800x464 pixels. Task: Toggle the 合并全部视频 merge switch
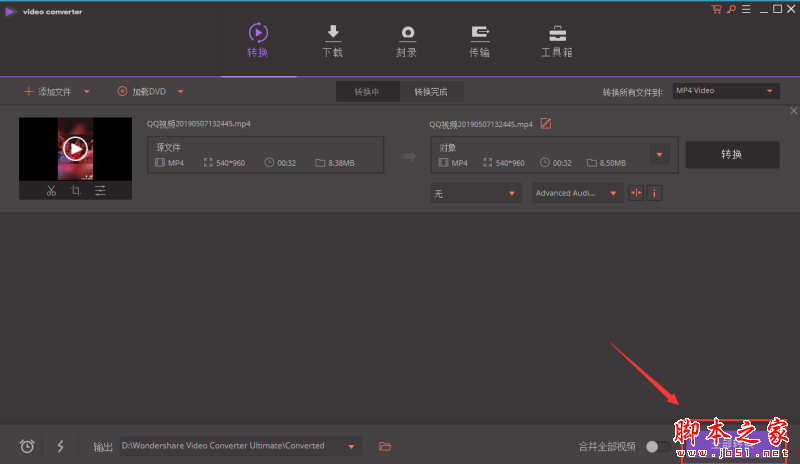point(658,447)
